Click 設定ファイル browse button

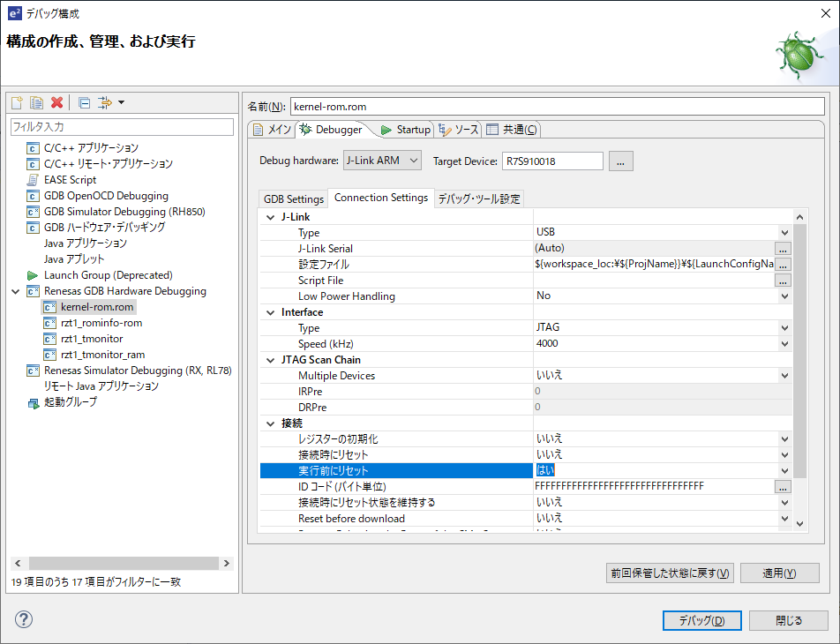[x=783, y=265]
